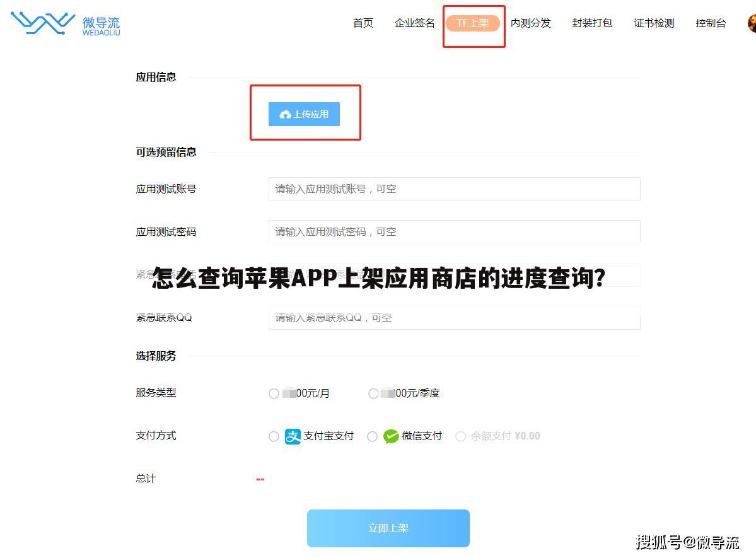756x558 pixels.
Task: Choose 支付宝支付 radio button
Action: (274, 436)
